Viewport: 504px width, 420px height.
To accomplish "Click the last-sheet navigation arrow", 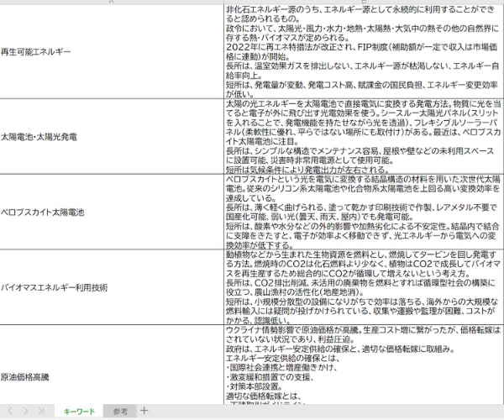I will tap(41, 411).
